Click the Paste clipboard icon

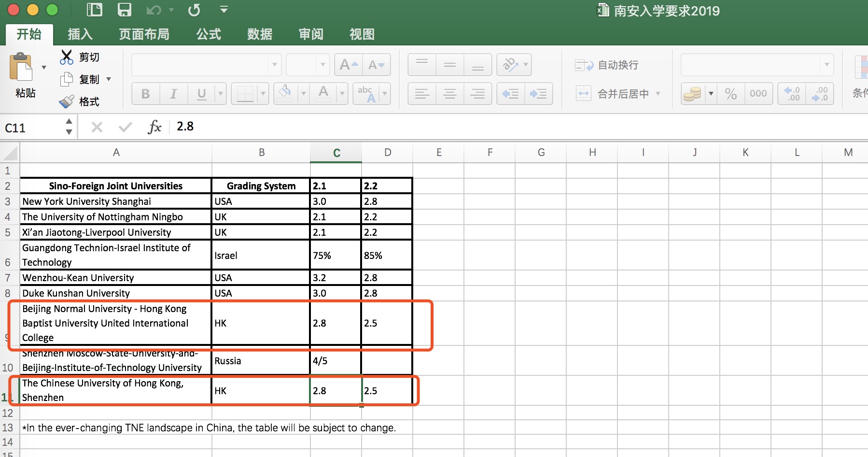(21, 68)
